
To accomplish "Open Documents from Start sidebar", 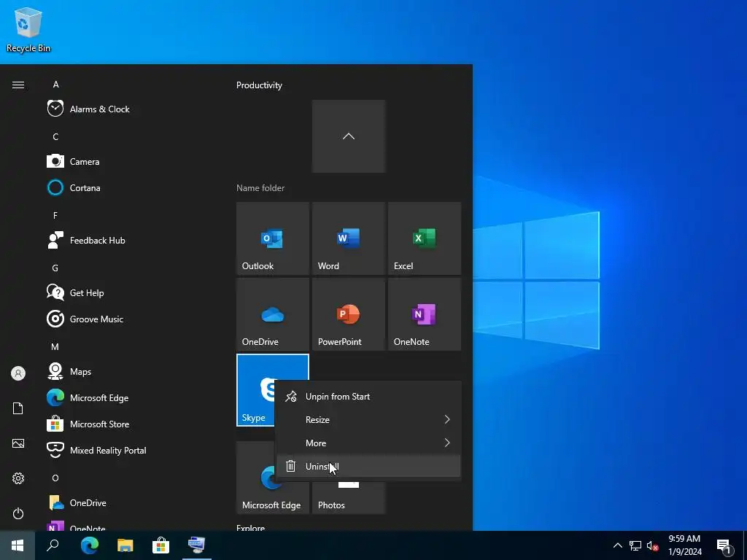I will [x=18, y=408].
